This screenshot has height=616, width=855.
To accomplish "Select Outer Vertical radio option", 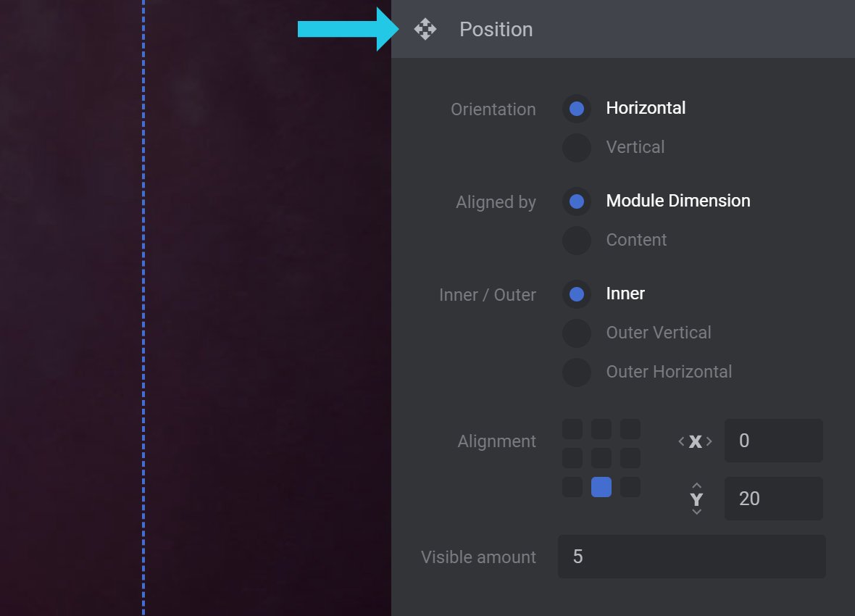I will 576,333.
